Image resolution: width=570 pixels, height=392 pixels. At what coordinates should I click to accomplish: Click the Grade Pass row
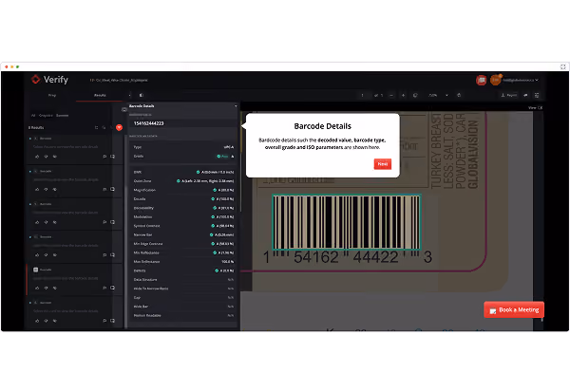[183, 157]
